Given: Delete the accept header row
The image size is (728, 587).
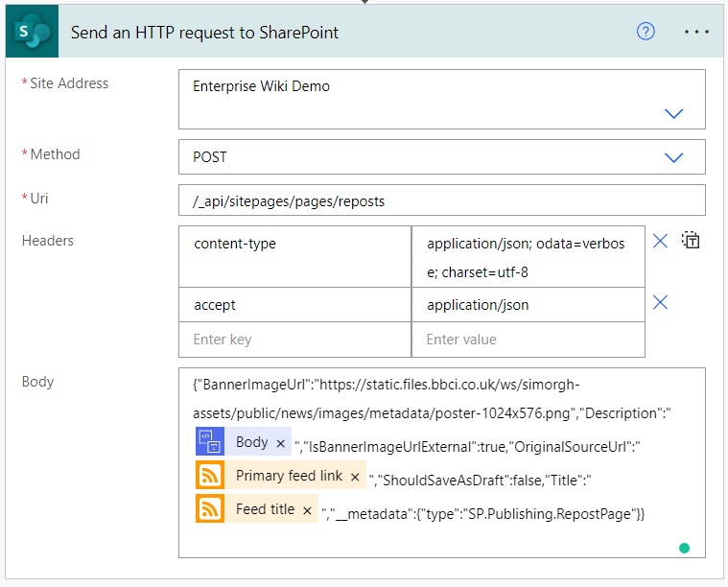Looking at the screenshot, I should (660, 302).
